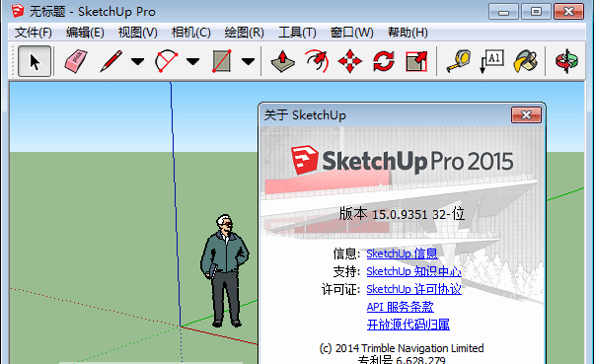Open the 文件(F) menu
The width and height of the screenshot is (594, 364).
[x=33, y=33]
